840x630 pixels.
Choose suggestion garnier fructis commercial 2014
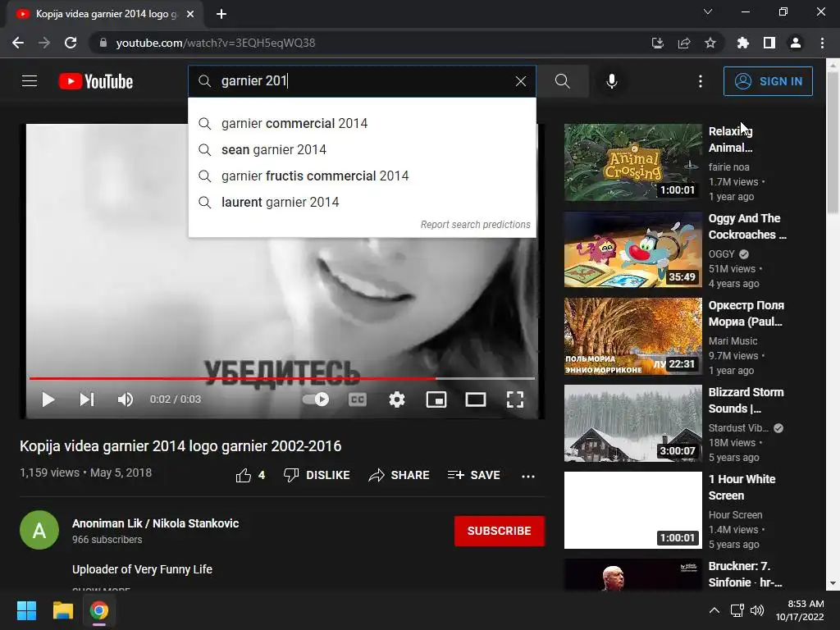[x=362, y=176]
